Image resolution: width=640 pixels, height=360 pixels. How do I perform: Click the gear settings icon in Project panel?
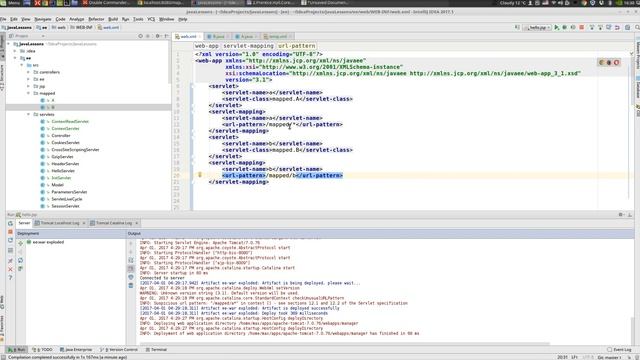(158, 36)
